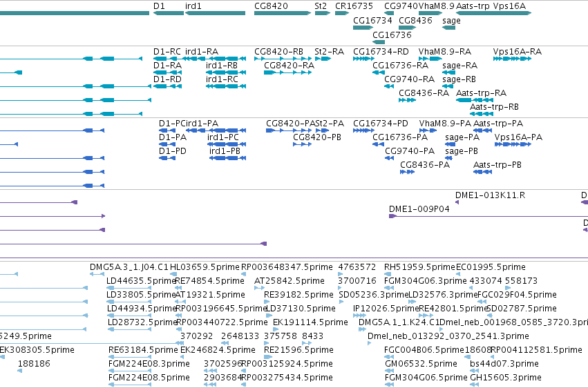
Task: Click the St2-RA transcript label
Action: (330, 51)
